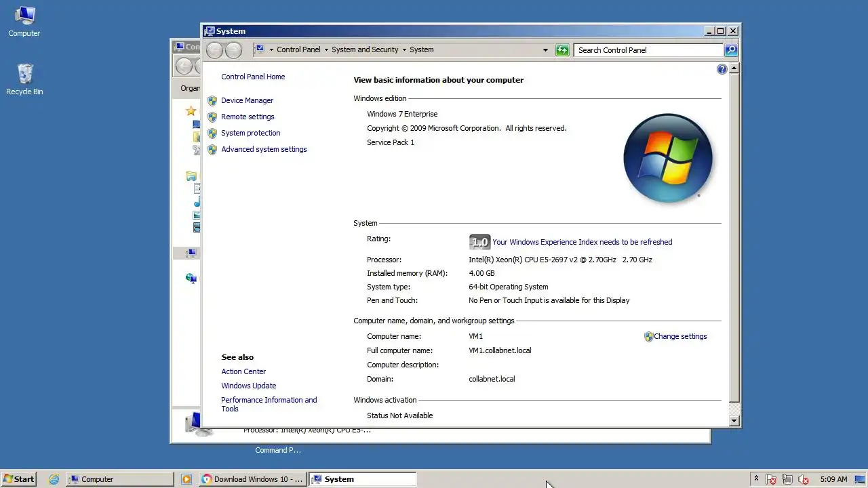Open the Start menu

point(18,479)
